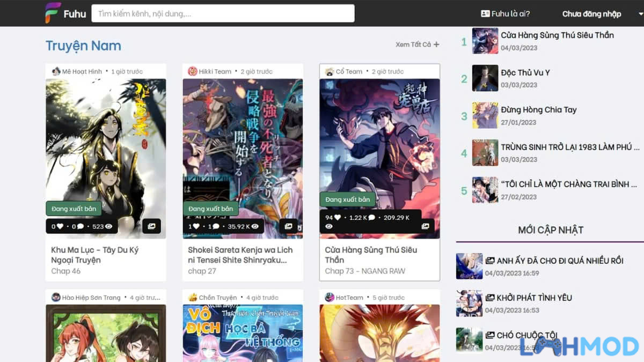Image resolution: width=644 pixels, height=362 pixels.
Task: Click gallery icon before 'KHỞI PHÁT TÌNH YÊU'
Action: (489, 298)
